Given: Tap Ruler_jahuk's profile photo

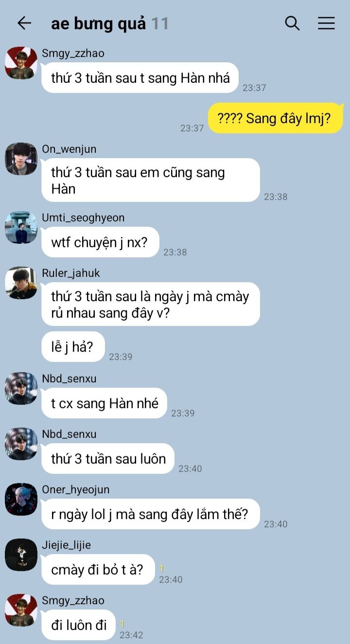Looking at the screenshot, I should click(x=21, y=283).
